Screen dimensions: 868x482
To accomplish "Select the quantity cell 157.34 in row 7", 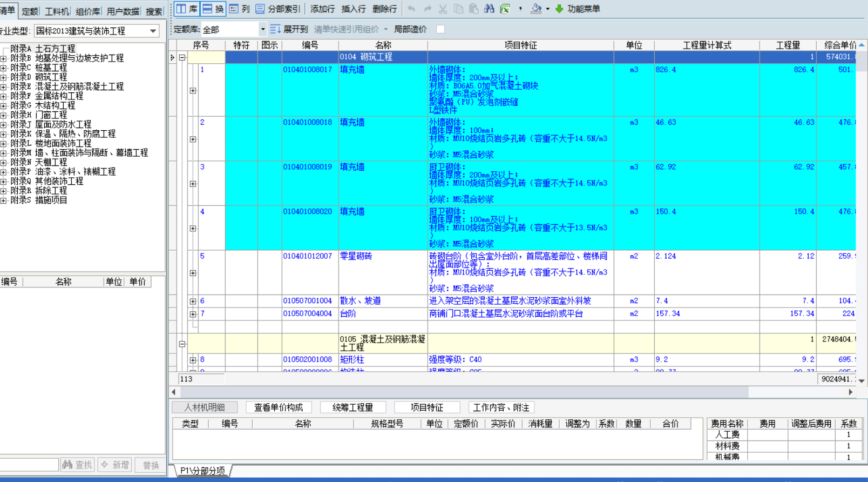I will pos(788,314).
